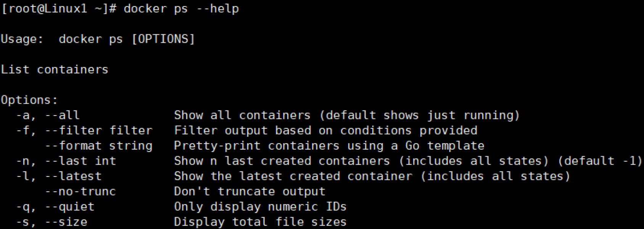Click "Don't truncate output" description
The width and height of the screenshot is (644, 229).
coord(250,192)
